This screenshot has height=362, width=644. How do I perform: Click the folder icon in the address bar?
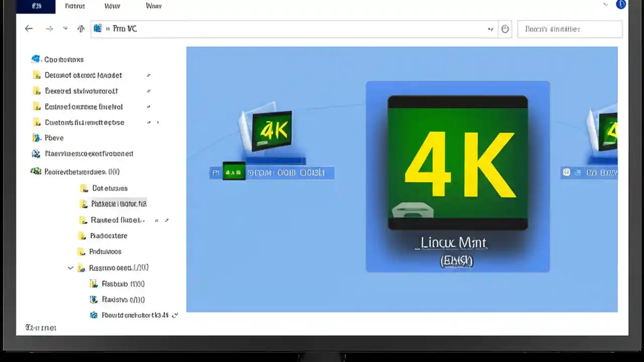tap(97, 28)
